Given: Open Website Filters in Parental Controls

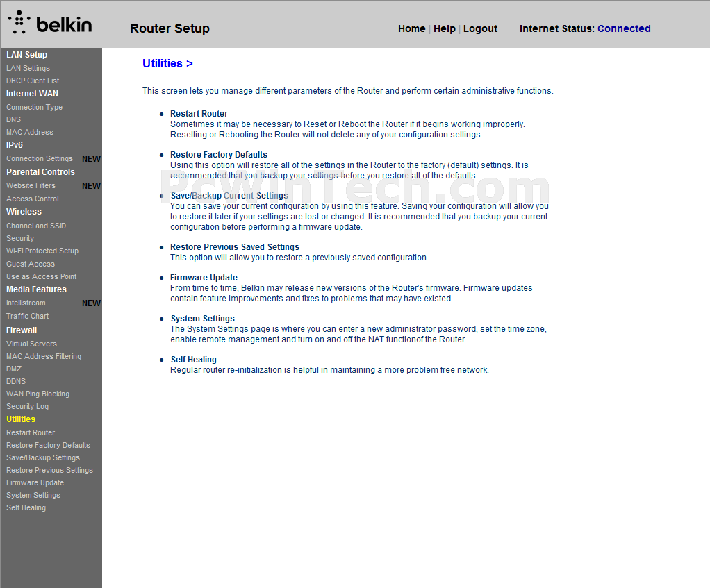Looking at the screenshot, I should tap(31, 185).
